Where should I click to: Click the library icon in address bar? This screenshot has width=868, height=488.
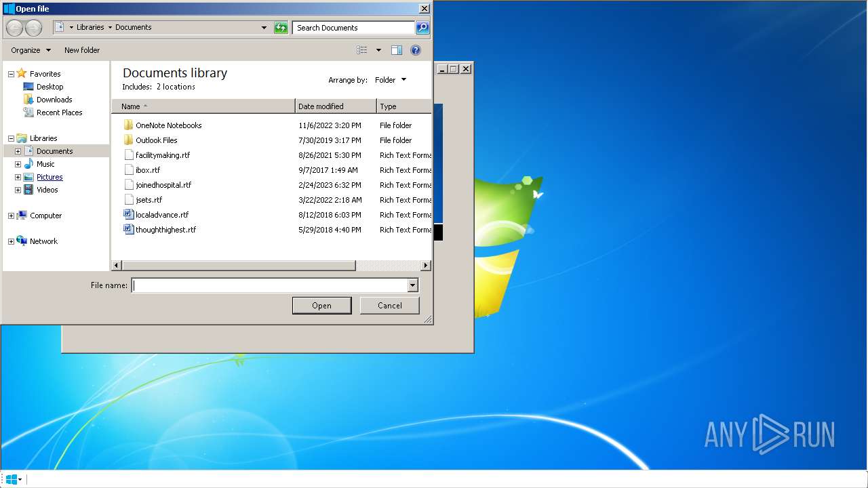pos(59,27)
